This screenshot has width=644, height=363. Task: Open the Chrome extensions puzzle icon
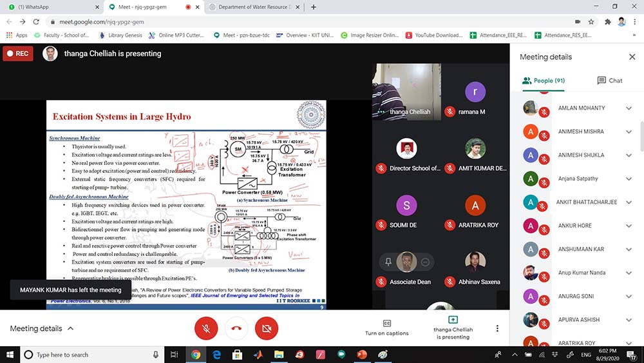607,21
